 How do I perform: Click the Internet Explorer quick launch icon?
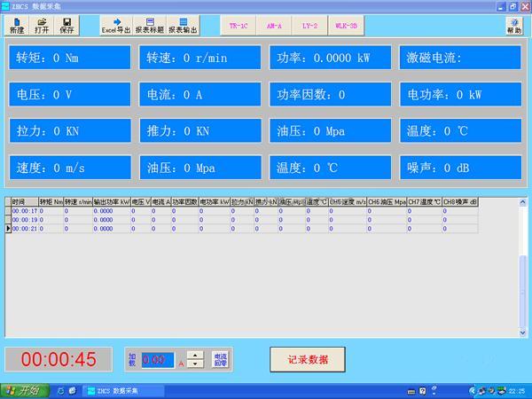tap(60, 391)
